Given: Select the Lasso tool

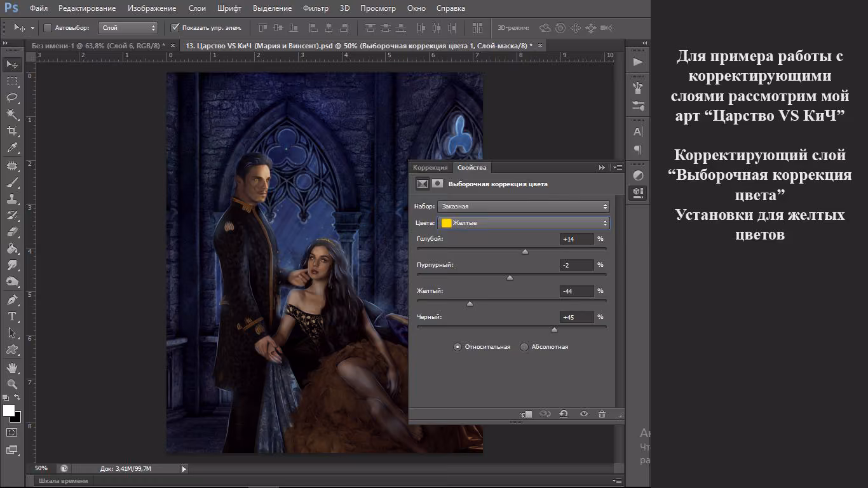Looking at the screenshot, I should tap(11, 98).
